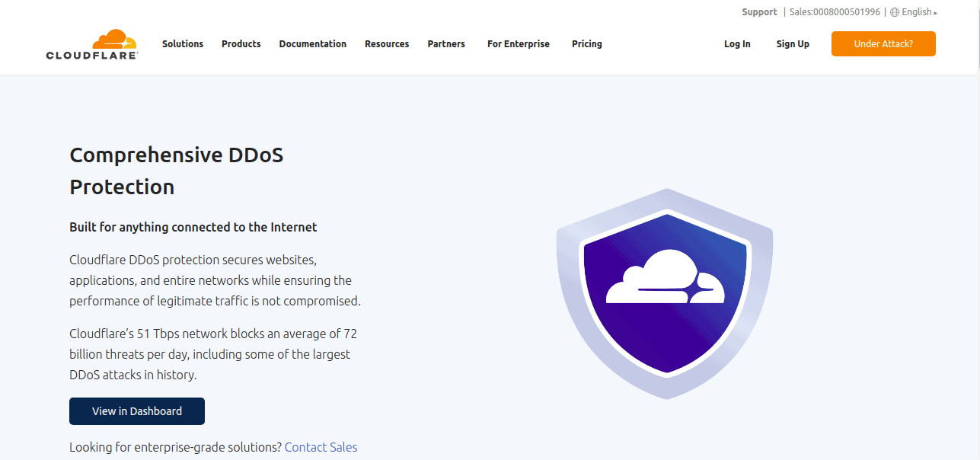Click the Comprehensive DDoS Protection heading
This screenshot has width=980, height=460.
pos(177,171)
